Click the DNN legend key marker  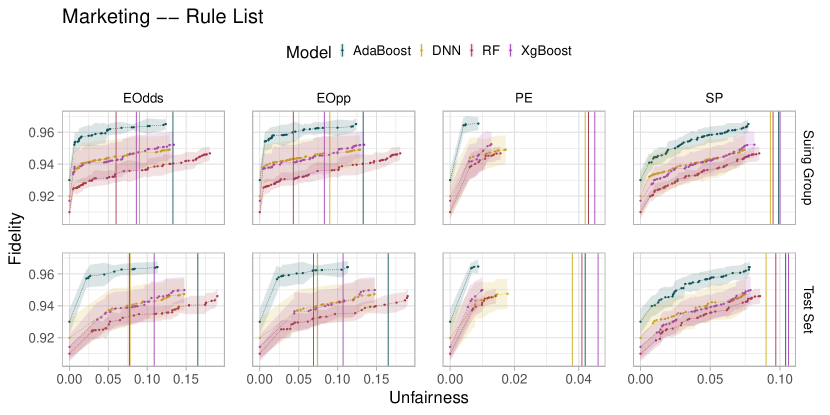pos(421,51)
